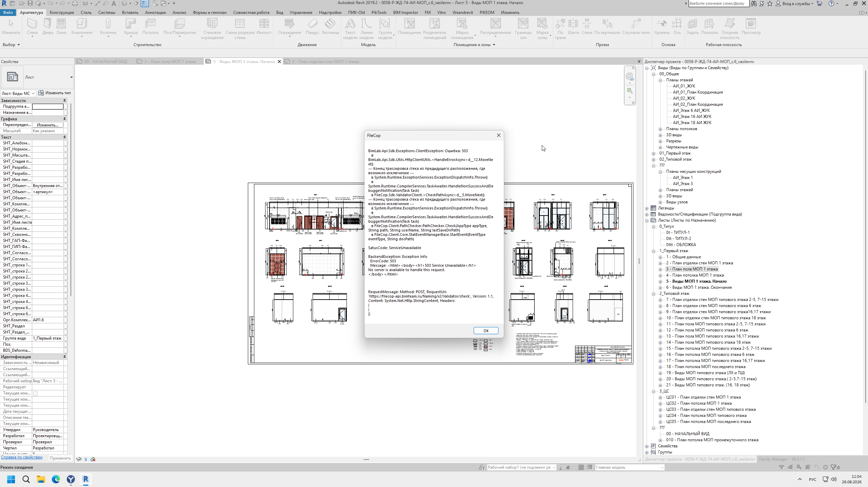Image resolution: width=868 pixels, height=487 pixels.
Task: Select АИ_01_ЖУК floor plan in browser
Action: pos(684,86)
